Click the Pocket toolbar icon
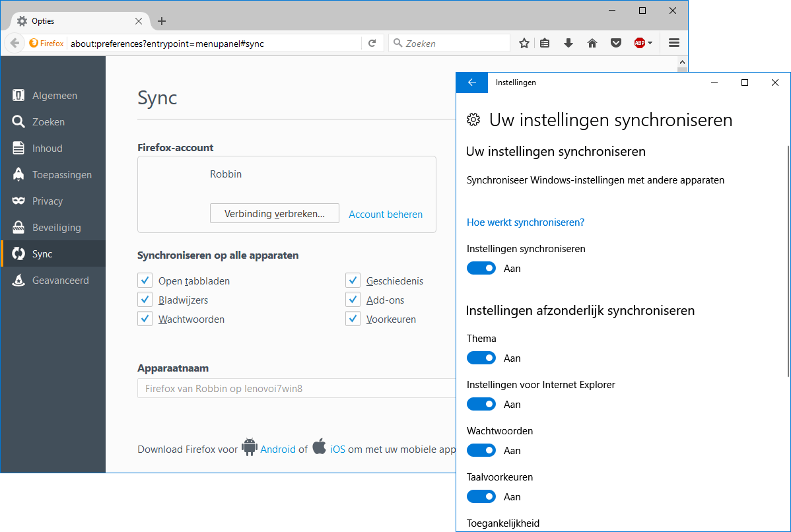 click(x=615, y=43)
